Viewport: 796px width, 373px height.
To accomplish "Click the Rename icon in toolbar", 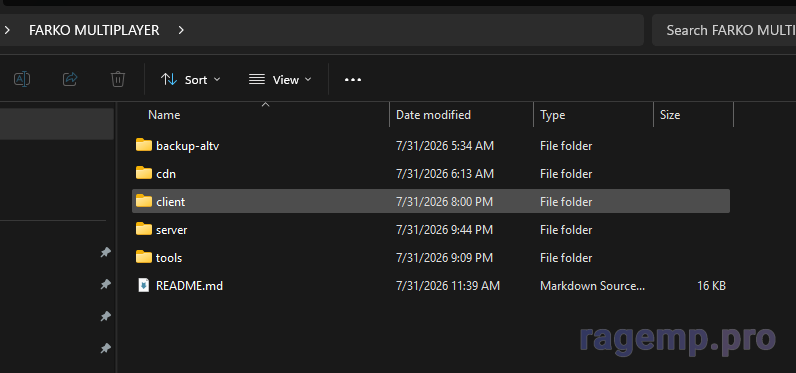I will point(22,79).
